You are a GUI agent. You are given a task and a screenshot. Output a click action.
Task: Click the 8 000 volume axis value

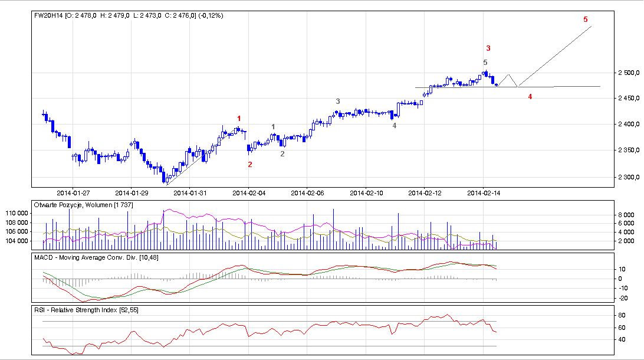[626, 215]
